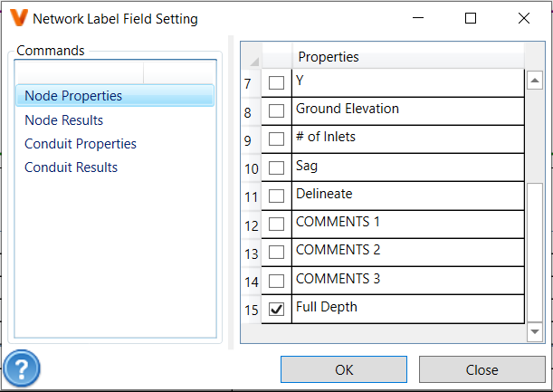Select Node Properties in Commands list
The width and height of the screenshot is (553, 392).
click(73, 96)
